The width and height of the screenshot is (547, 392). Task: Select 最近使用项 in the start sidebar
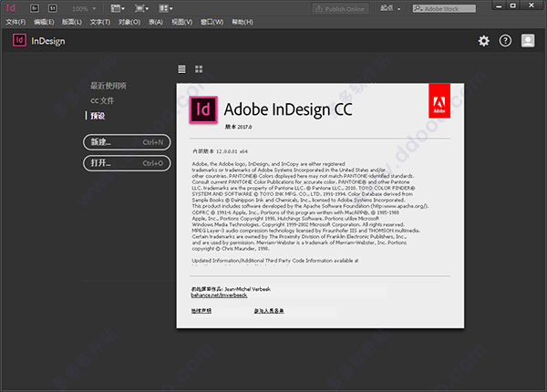pyautogui.click(x=108, y=86)
